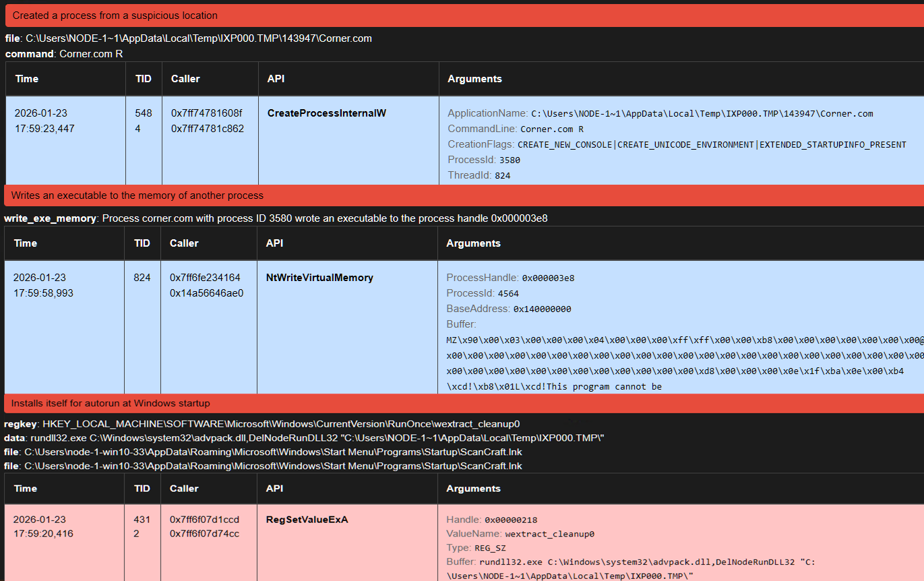The image size is (924, 581).
Task: Select the RegSetValueExA API cell
Action: pos(307,520)
